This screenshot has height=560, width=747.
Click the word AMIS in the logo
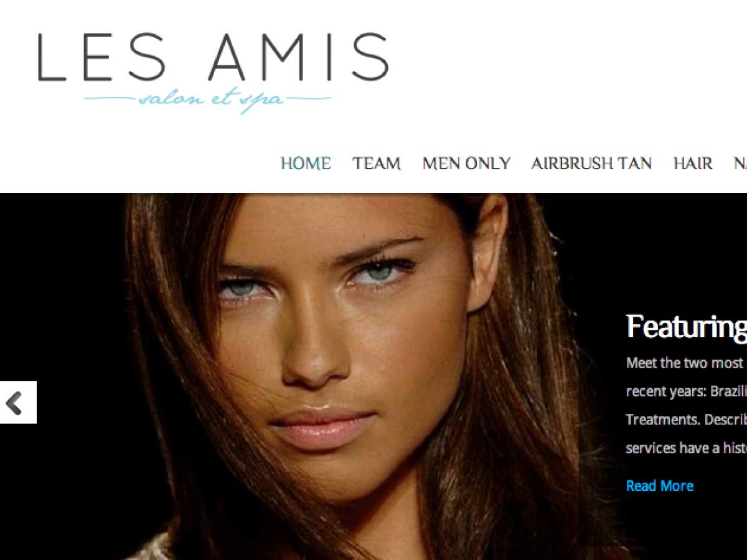click(299, 58)
